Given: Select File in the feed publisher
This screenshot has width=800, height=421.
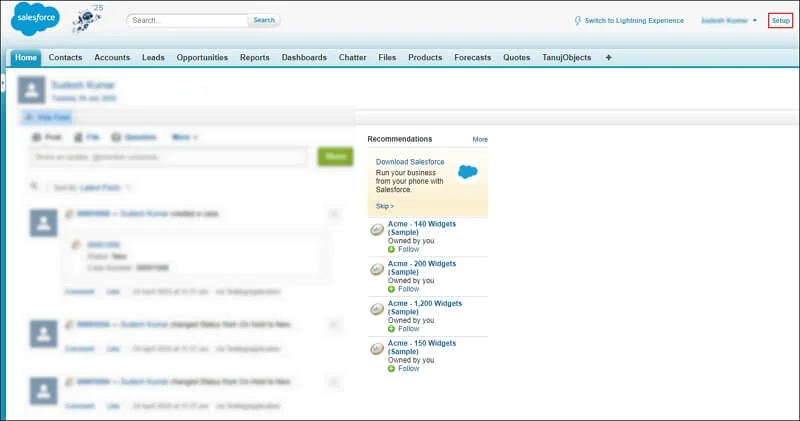Looking at the screenshot, I should 87,137.
